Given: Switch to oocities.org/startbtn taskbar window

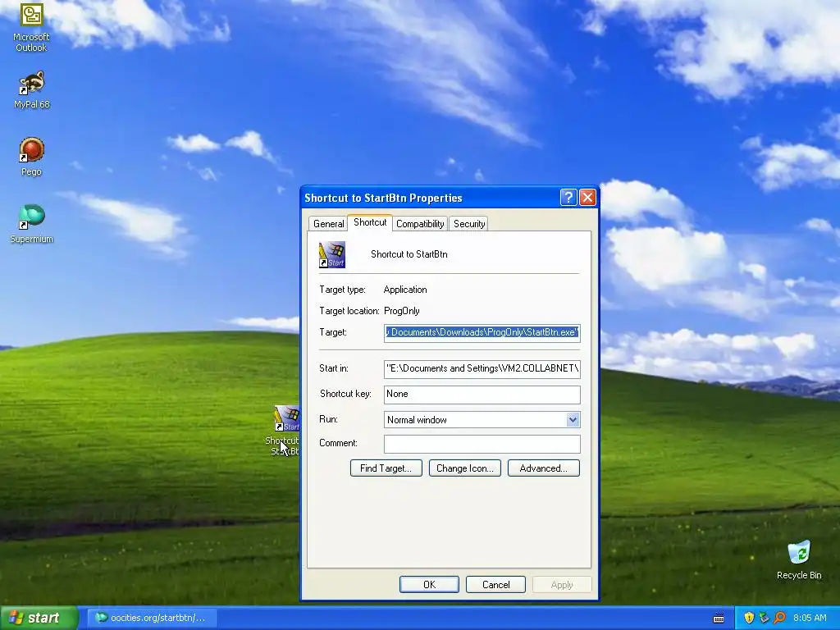Looking at the screenshot, I should (x=152, y=618).
